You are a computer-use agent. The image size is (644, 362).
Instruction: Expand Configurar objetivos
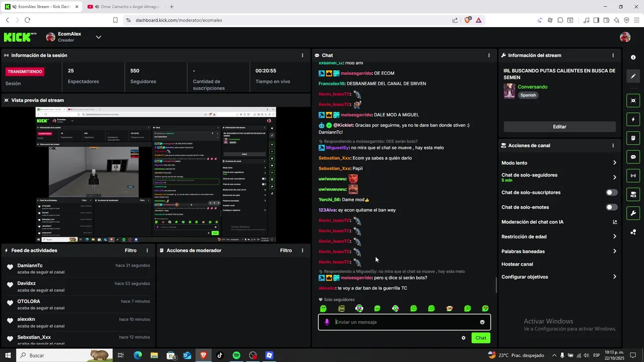(614, 277)
